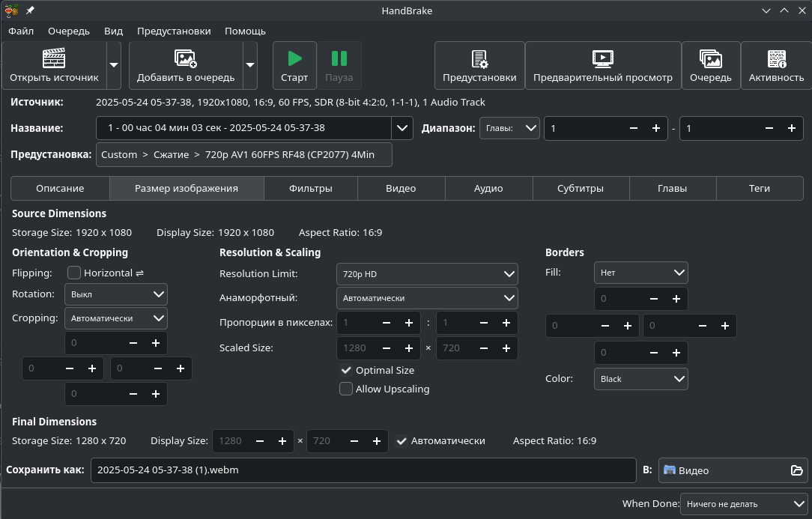Image resolution: width=812 pixels, height=519 pixels.
Task: Enable Allow Upscaling checkbox
Action: pyautogui.click(x=346, y=389)
